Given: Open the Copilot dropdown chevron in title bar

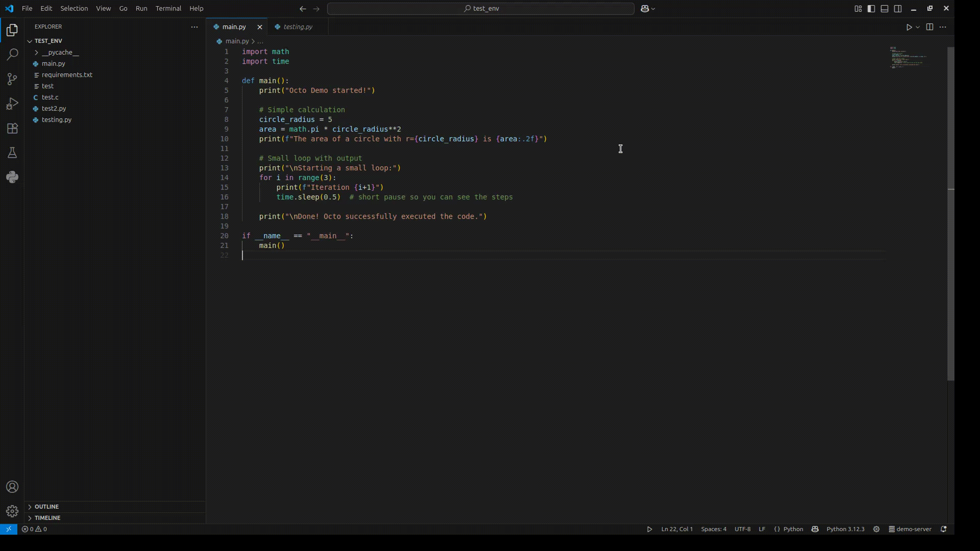Looking at the screenshot, I should coord(653,8).
